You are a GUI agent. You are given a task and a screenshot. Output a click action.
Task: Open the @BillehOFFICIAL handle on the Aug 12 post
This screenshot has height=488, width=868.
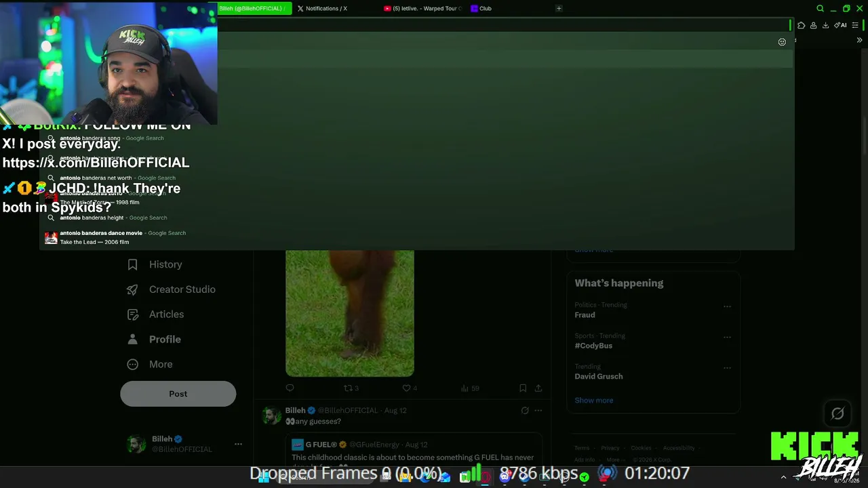point(348,410)
